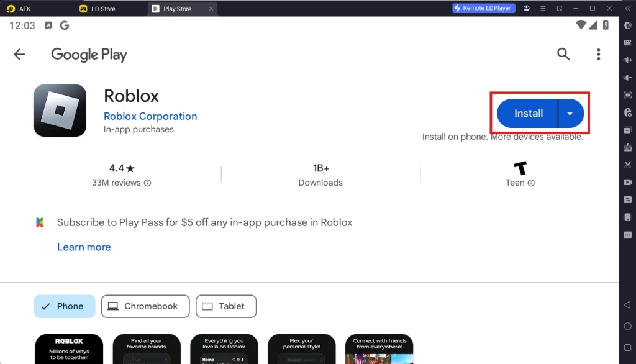
Task: Close the Play Store tab
Action: [x=211, y=9]
